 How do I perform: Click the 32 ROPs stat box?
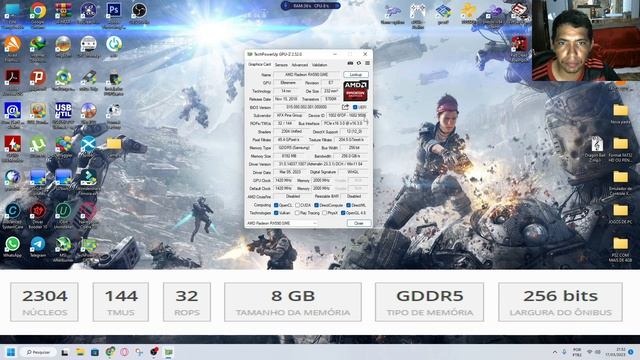pyautogui.click(x=187, y=302)
